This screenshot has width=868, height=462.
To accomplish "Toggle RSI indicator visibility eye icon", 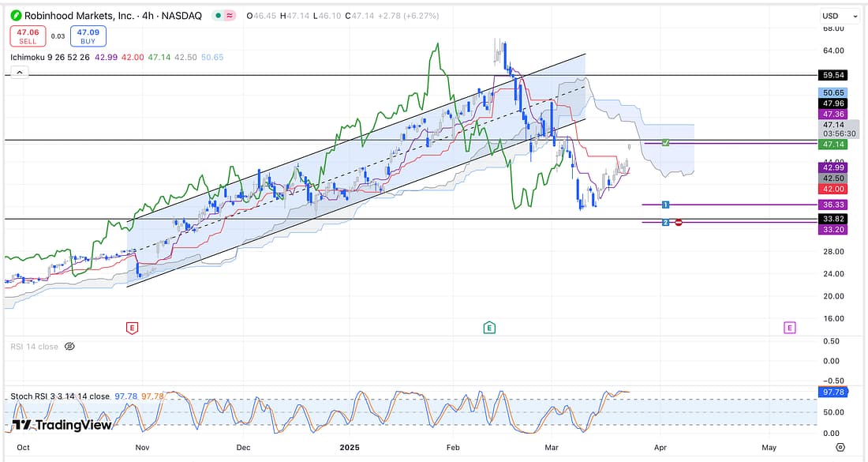I will pyautogui.click(x=69, y=346).
